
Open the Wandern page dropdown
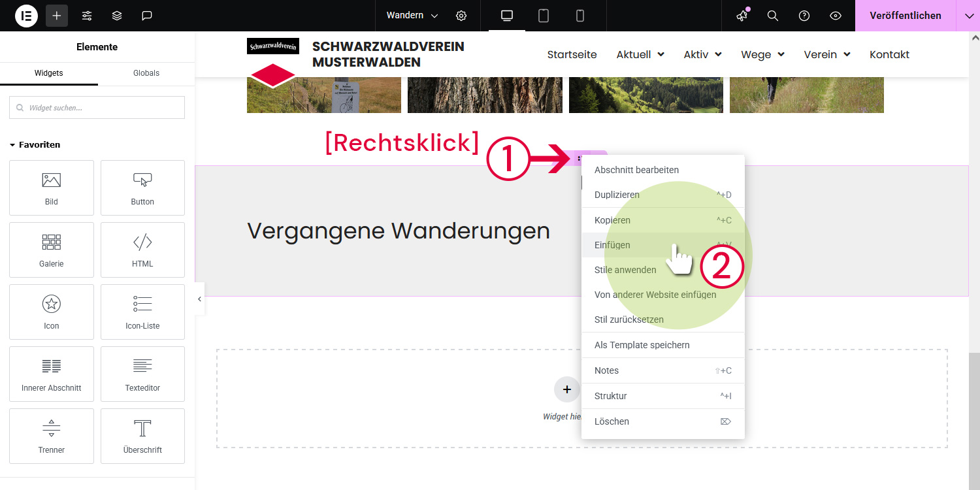412,16
